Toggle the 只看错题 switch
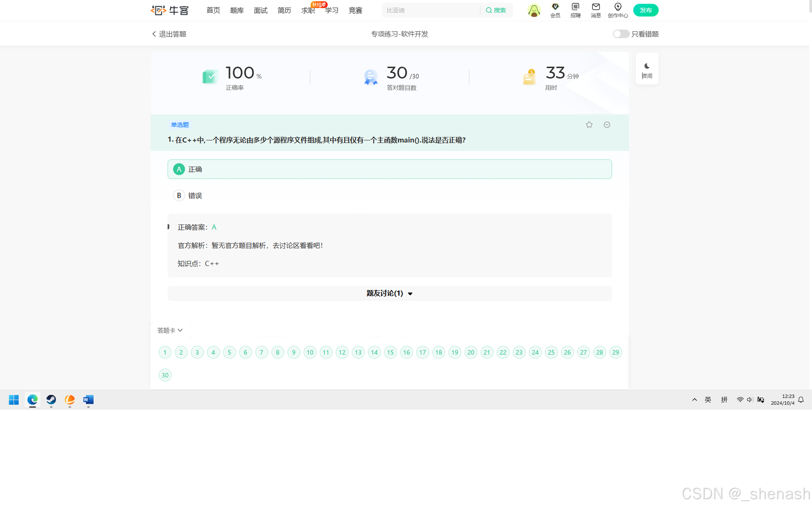812x507 pixels. point(621,34)
